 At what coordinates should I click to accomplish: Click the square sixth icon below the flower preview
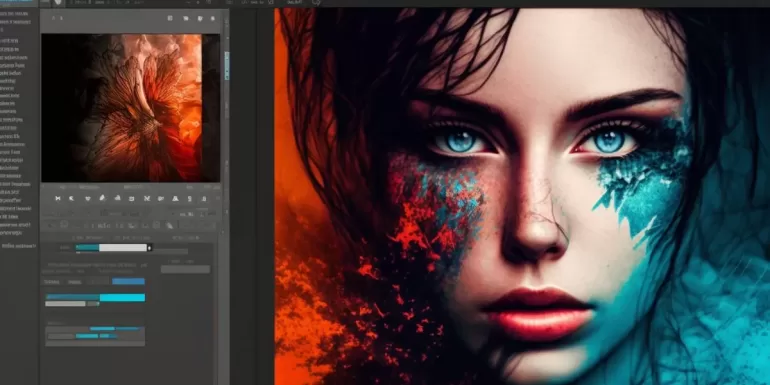click(132, 198)
